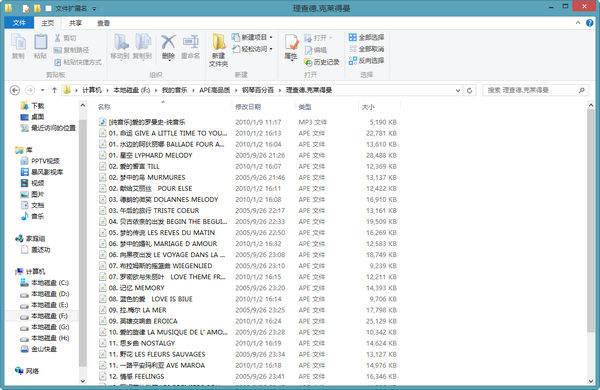Select the PPTV视频 library item
The image size is (600, 390).
(x=40, y=161)
